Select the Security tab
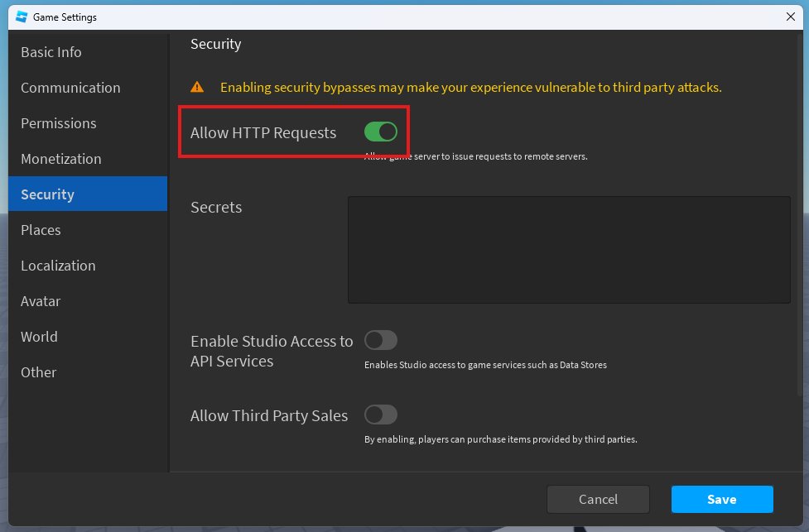Viewport: 809px width, 532px height. pos(88,194)
